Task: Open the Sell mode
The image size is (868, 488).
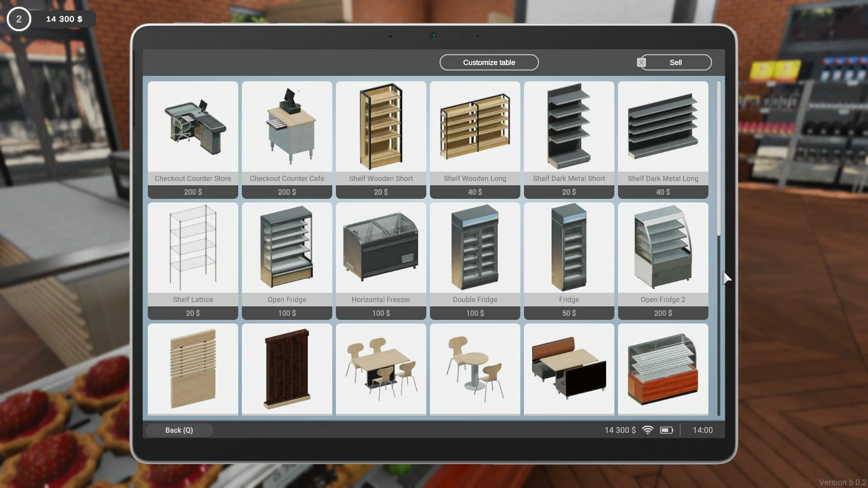Action: click(x=676, y=62)
